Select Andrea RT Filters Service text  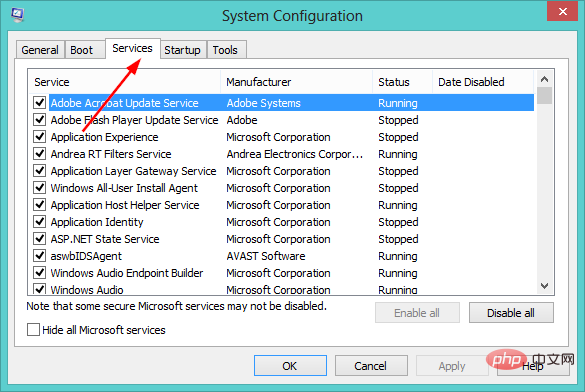point(111,154)
